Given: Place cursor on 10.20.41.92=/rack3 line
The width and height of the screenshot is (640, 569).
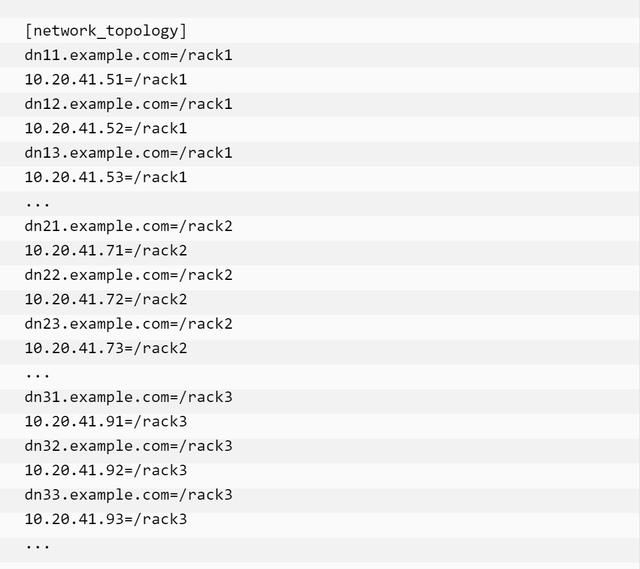Looking at the screenshot, I should coord(106,471).
